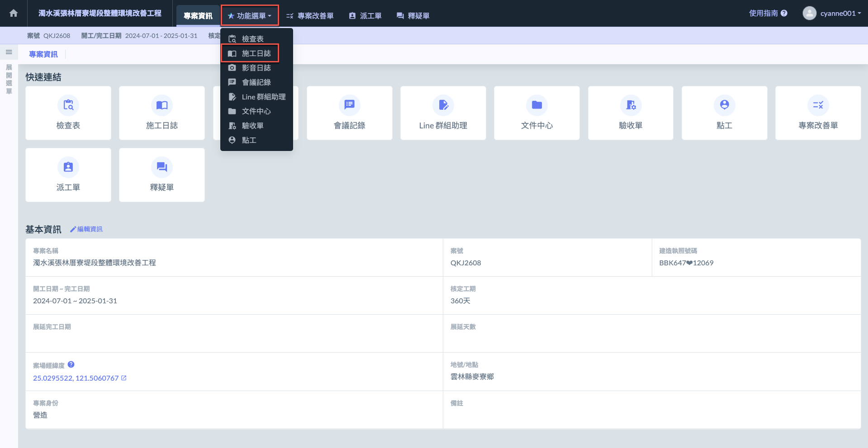Open the 點工 quick link card
This screenshot has height=448, width=868.
(724, 113)
